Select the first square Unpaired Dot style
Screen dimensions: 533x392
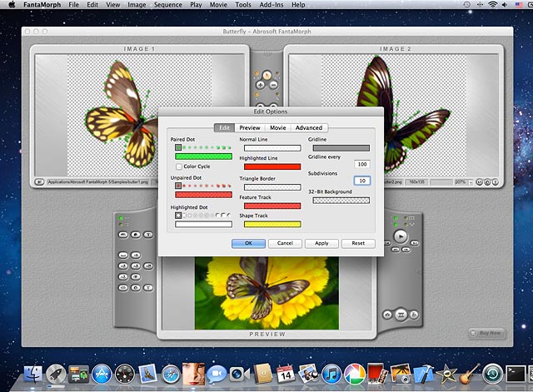[x=178, y=186]
